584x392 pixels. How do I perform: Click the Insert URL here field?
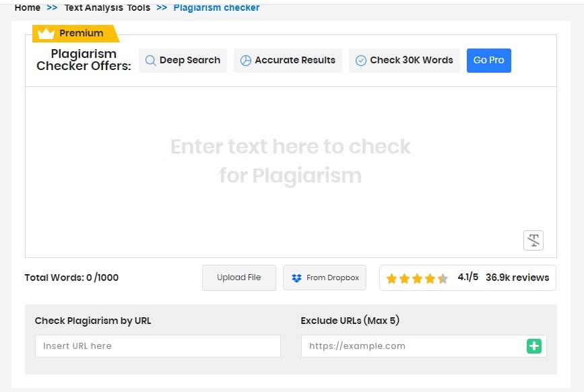157,346
